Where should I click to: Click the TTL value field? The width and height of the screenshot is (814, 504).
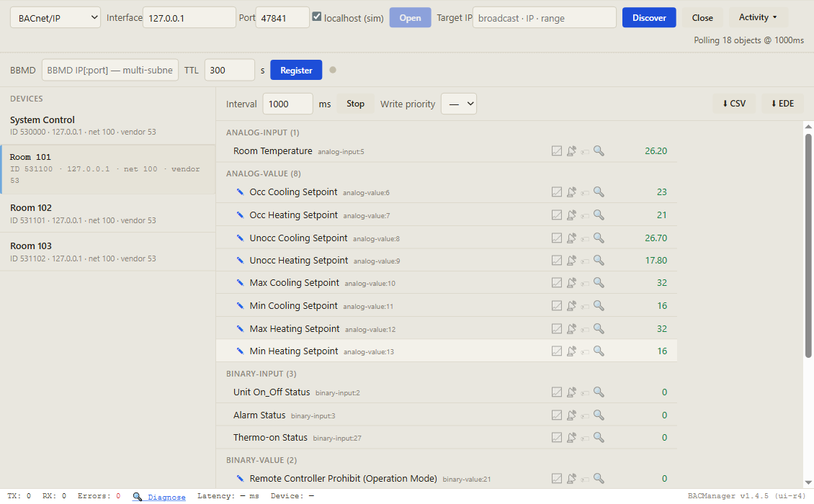(230, 70)
